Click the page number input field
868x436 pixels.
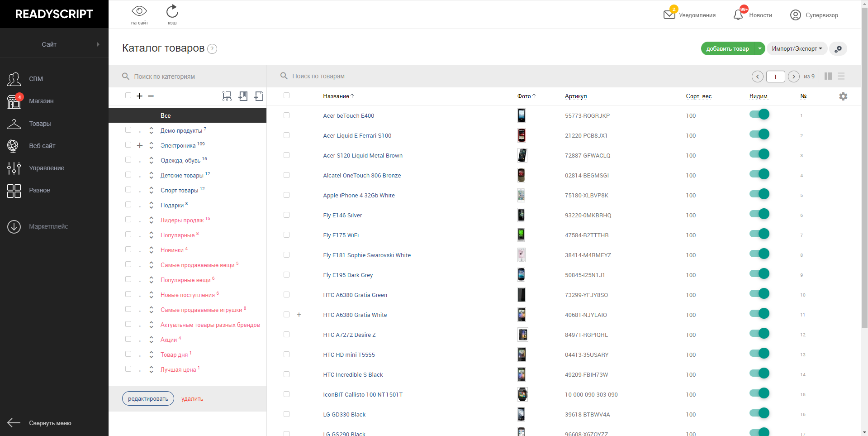[x=775, y=77]
